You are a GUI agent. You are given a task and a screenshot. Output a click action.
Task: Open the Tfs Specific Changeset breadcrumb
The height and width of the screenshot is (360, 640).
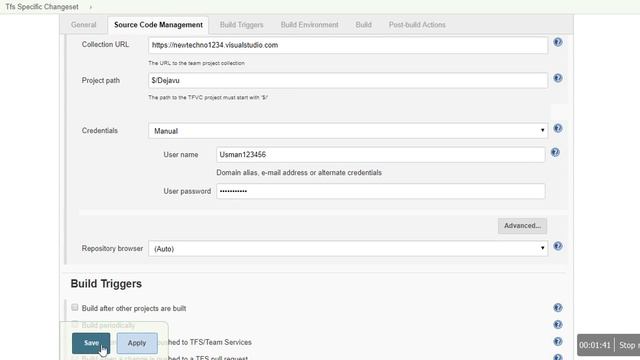(x=42, y=7)
